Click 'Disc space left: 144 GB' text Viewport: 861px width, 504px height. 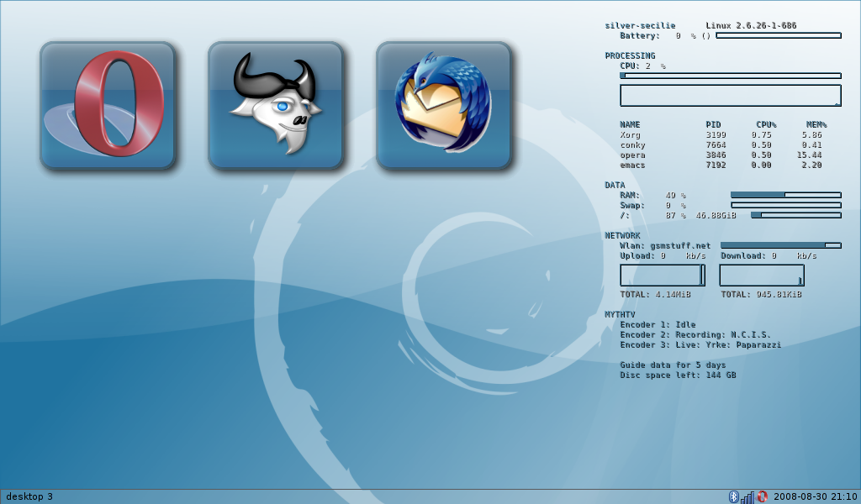tap(679, 375)
